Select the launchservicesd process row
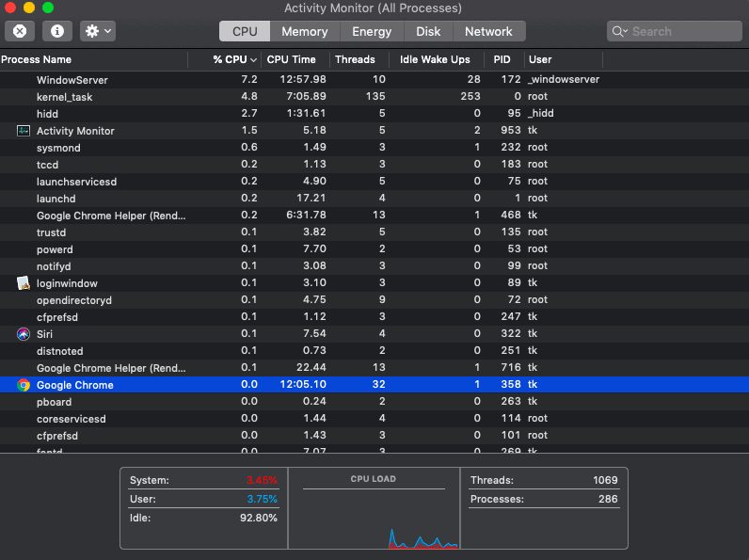Image resolution: width=749 pixels, height=560 pixels. 374,182
